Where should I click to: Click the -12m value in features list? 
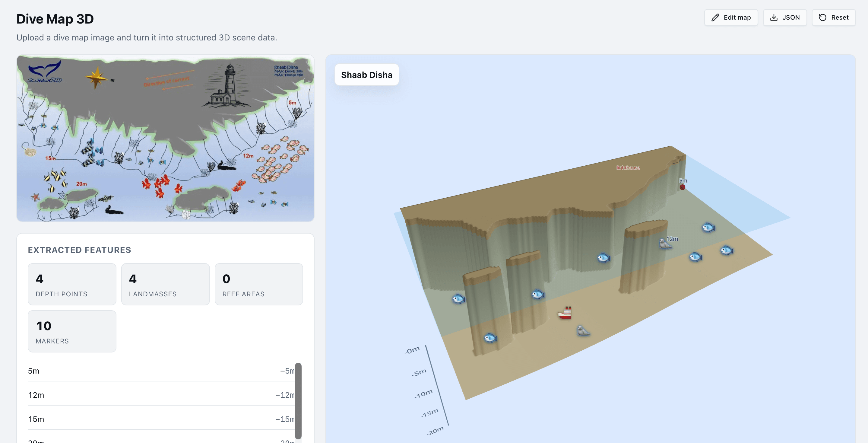pos(285,395)
